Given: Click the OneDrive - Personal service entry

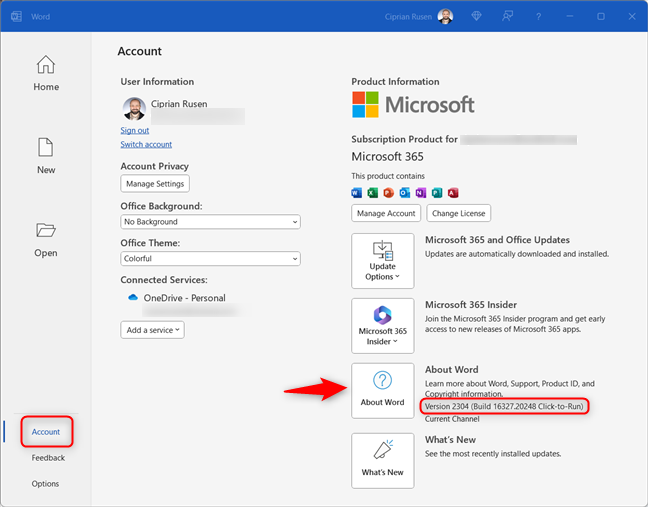Looking at the screenshot, I should 184,298.
